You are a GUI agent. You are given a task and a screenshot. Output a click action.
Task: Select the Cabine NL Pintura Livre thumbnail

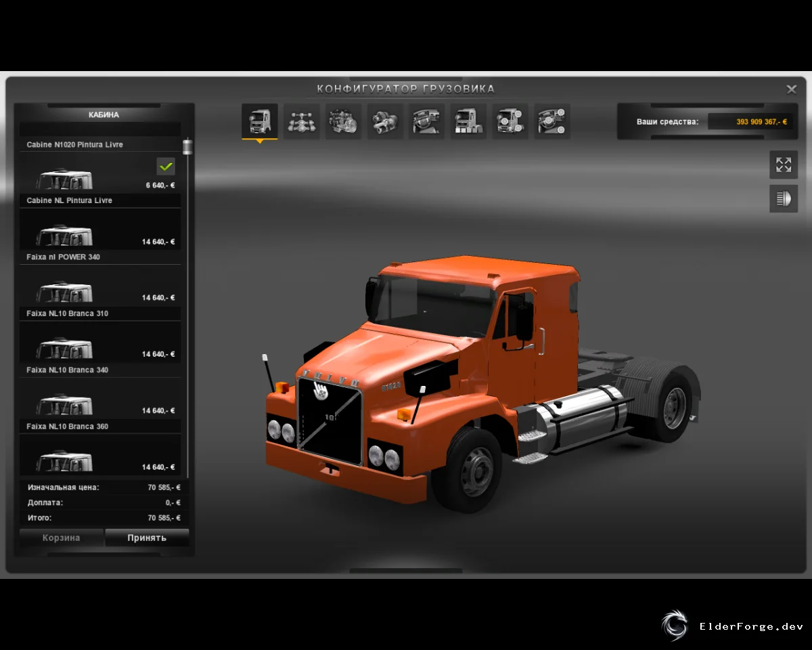[64, 236]
